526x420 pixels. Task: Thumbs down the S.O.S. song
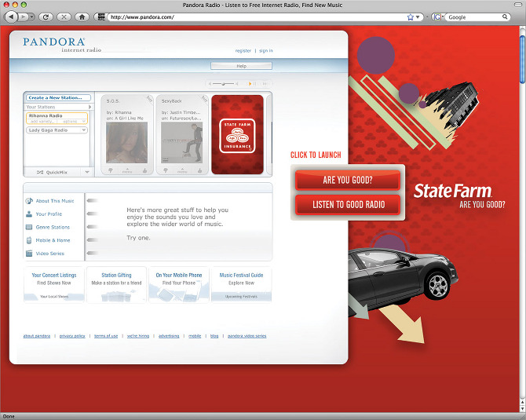tap(111, 171)
